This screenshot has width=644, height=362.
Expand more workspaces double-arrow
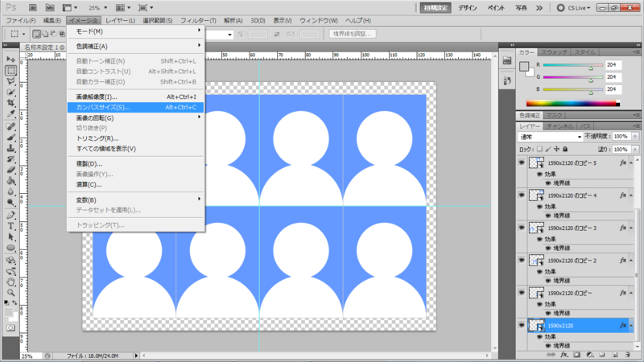[x=539, y=7]
